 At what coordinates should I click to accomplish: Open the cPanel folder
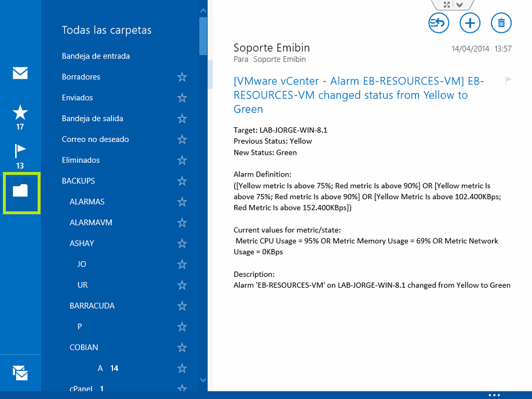[86, 389]
